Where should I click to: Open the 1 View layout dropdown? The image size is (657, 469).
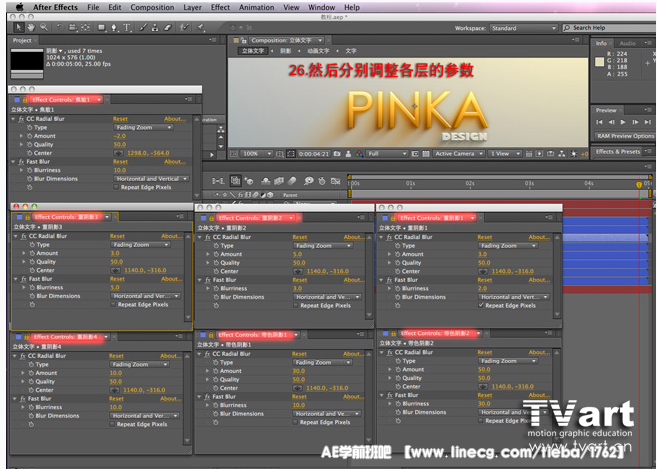[x=505, y=154]
